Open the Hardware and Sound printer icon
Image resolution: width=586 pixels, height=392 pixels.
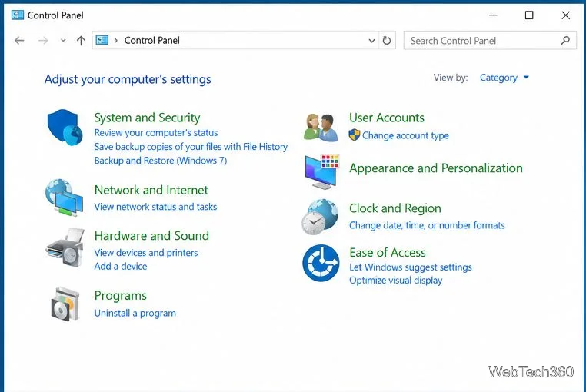pos(65,247)
